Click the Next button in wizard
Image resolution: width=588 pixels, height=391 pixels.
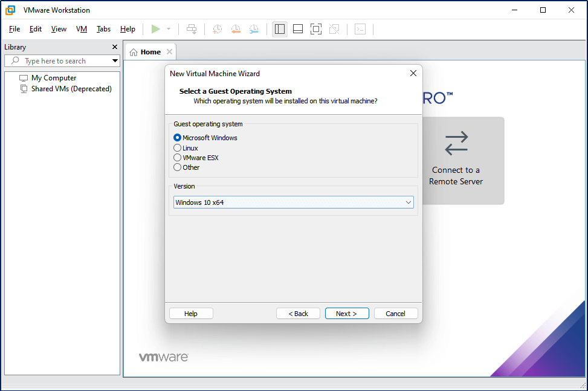(x=346, y=314)
